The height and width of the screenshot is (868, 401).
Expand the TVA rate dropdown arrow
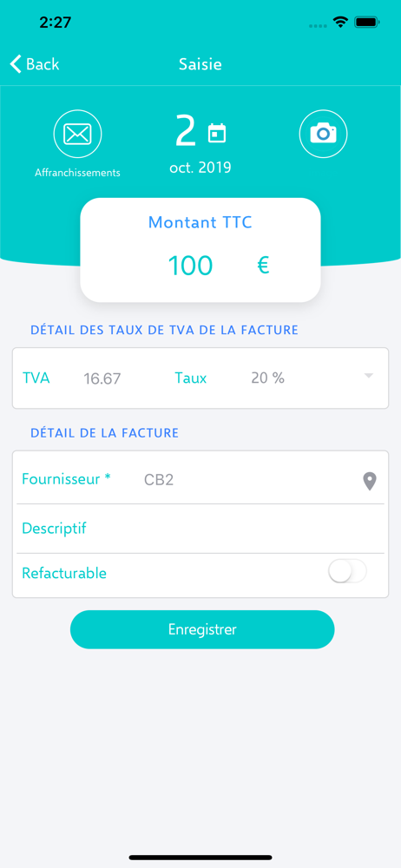pyautogui.click(x=369, y=376)
